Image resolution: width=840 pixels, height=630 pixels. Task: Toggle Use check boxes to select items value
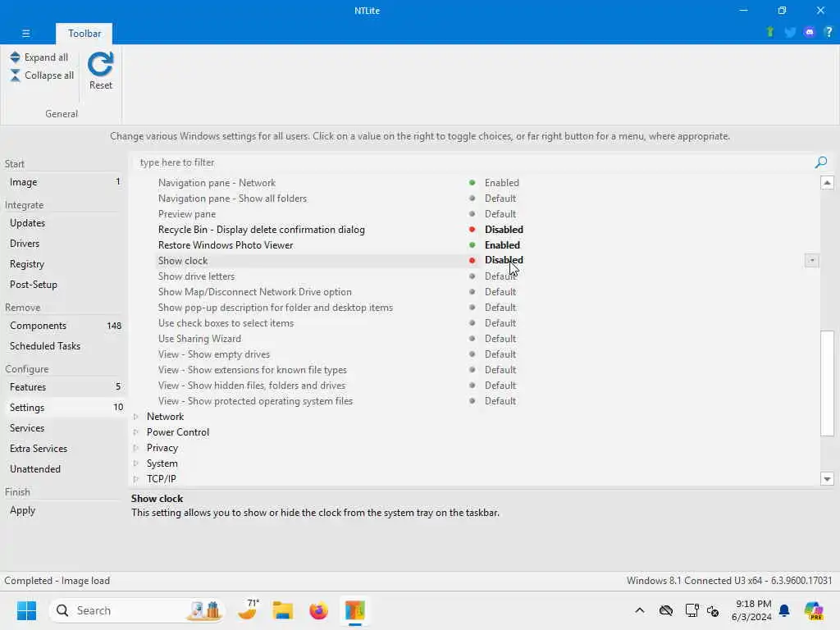coord(500,323)
